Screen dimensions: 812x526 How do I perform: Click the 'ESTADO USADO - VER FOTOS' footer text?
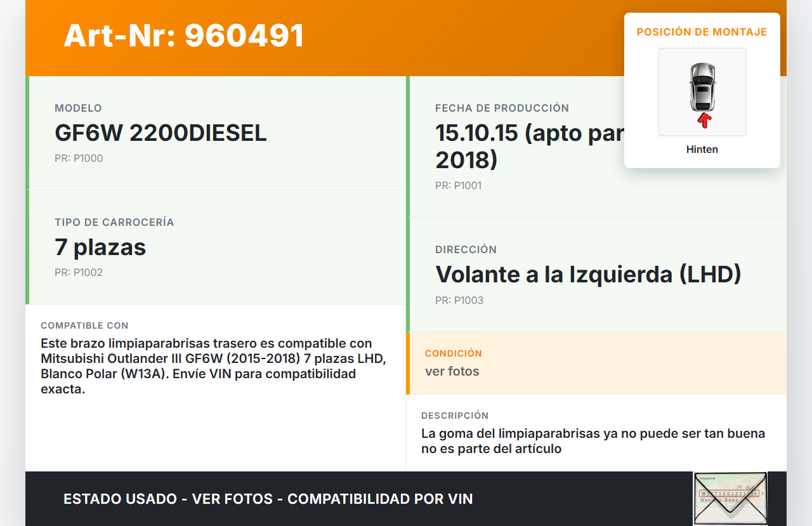268,499
